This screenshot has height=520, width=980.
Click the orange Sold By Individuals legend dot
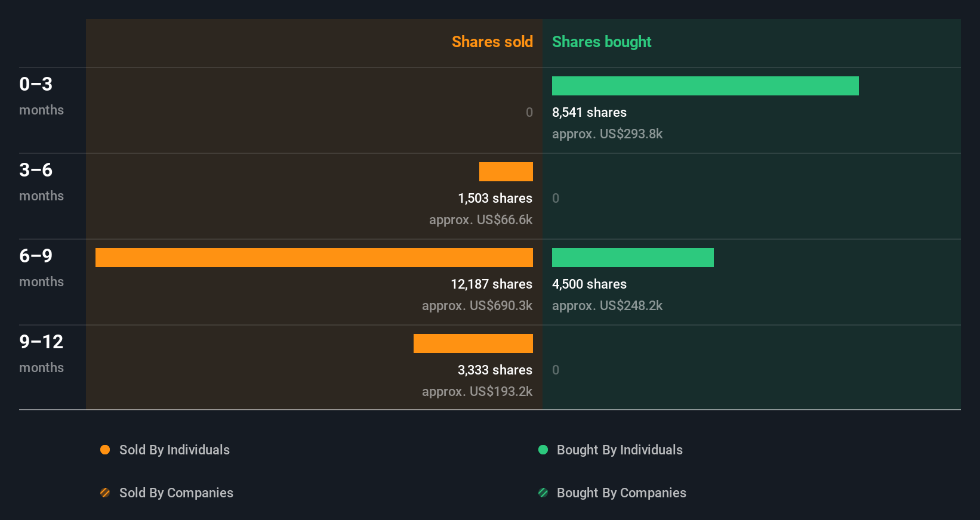[x=105, y=450]
